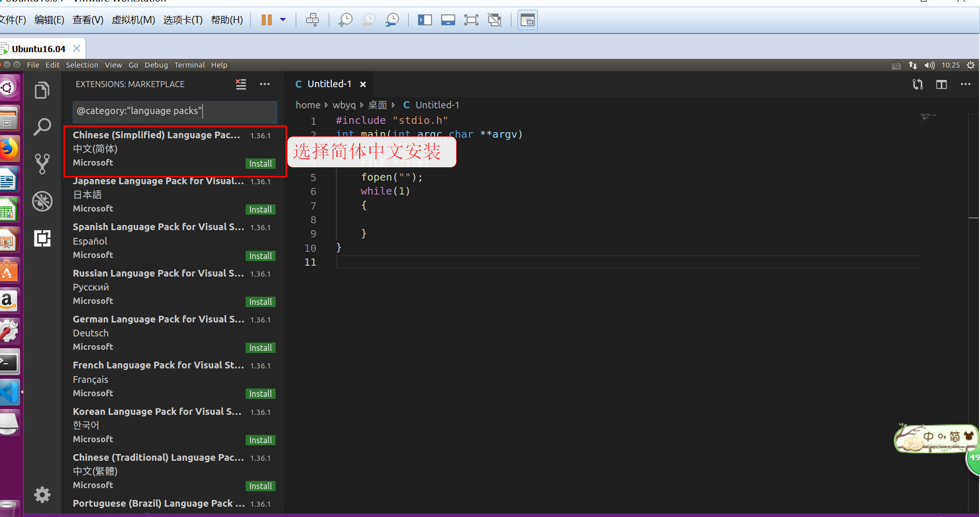Image resolution: width=980 pixels, height=517 pixels.
Task: Open the VMware pause dropdown arrow
Action: click(x=283, y=20)
